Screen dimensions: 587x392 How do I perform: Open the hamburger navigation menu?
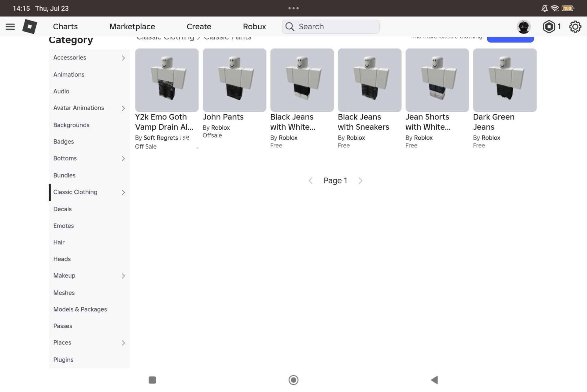click(x=10, y=27)
